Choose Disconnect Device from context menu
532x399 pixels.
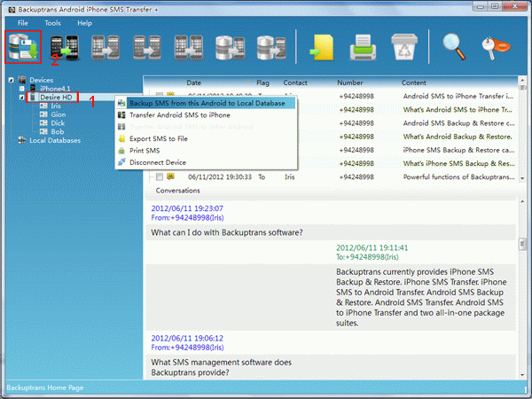pos(206,162)
